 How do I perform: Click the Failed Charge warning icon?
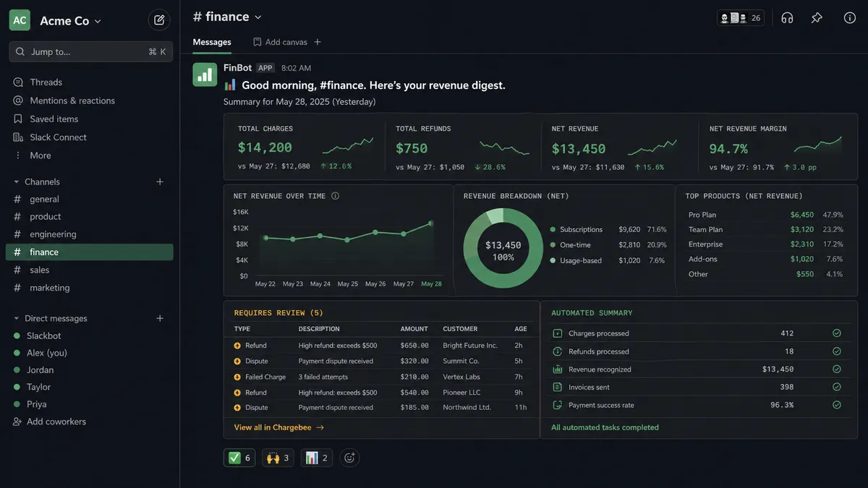[237, 377]
